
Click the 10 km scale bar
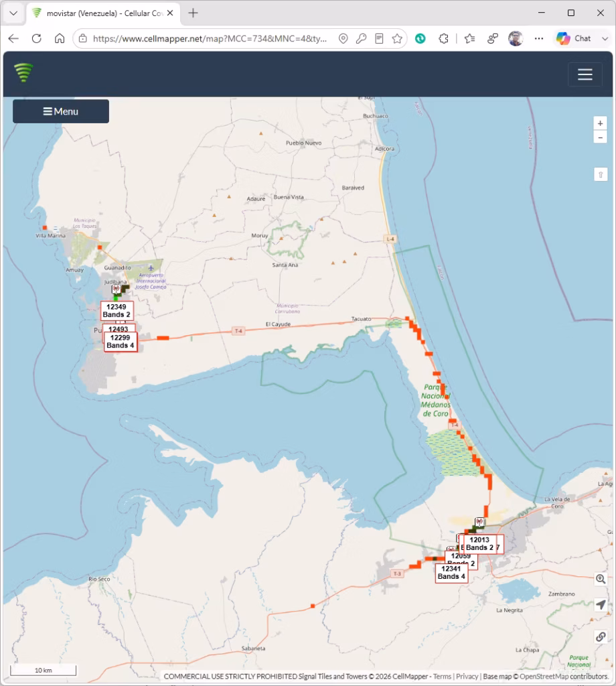coord(44,670)
